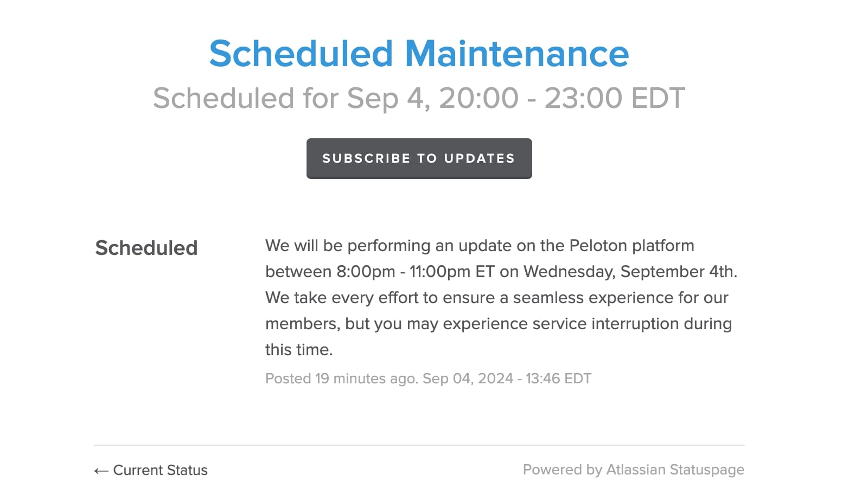This screenshot has width=868, height=488.
Task: Click 'Wednesday, September 4th' in the message
Action: point(630,272)
